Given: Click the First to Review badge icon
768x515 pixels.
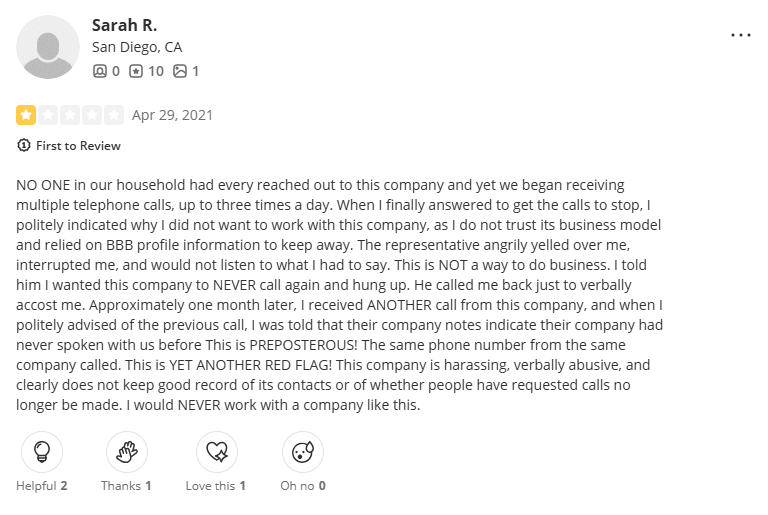Looking at the screenshot, I should (24, 146).
